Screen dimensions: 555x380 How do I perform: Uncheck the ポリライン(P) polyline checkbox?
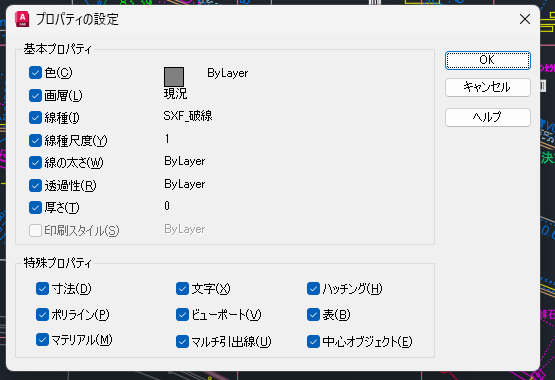click(42, 314)
